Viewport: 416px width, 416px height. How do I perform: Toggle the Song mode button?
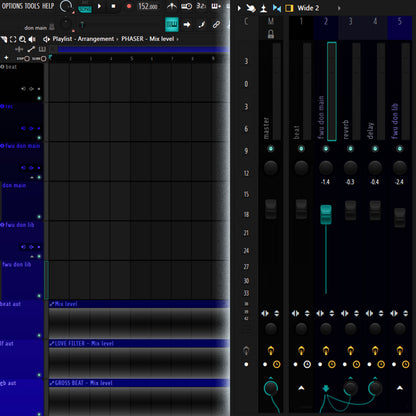point(85,9)
